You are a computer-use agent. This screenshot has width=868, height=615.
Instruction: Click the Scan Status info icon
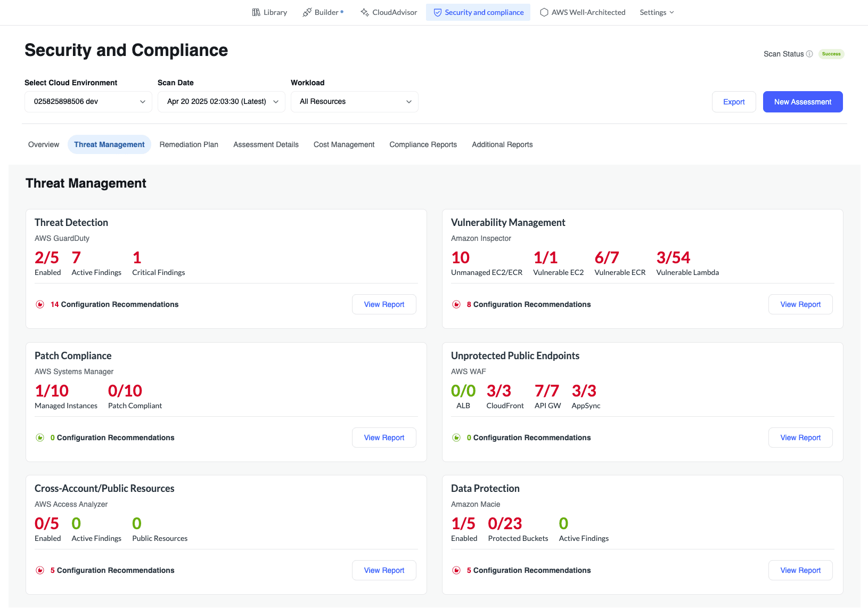coord(809,54)
